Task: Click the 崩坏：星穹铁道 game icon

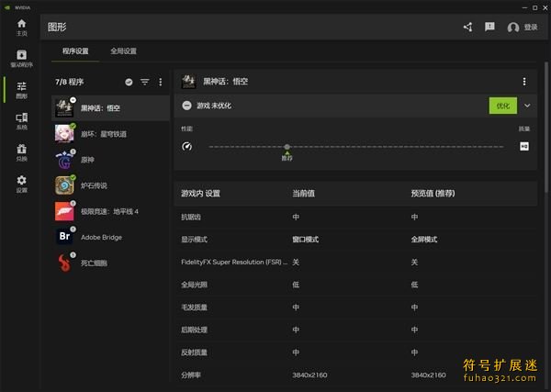Action: 64,134
